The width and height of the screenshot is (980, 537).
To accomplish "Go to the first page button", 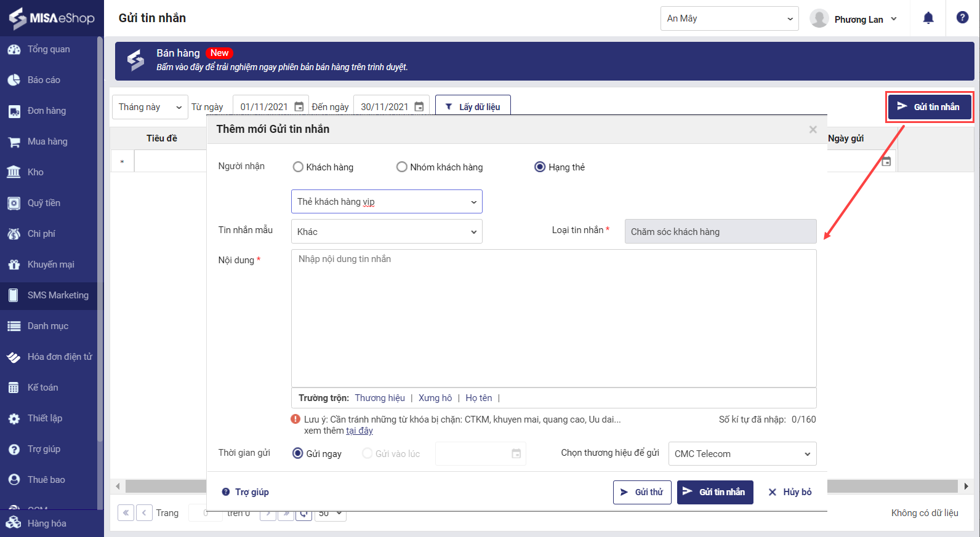I will click(126, 513).
